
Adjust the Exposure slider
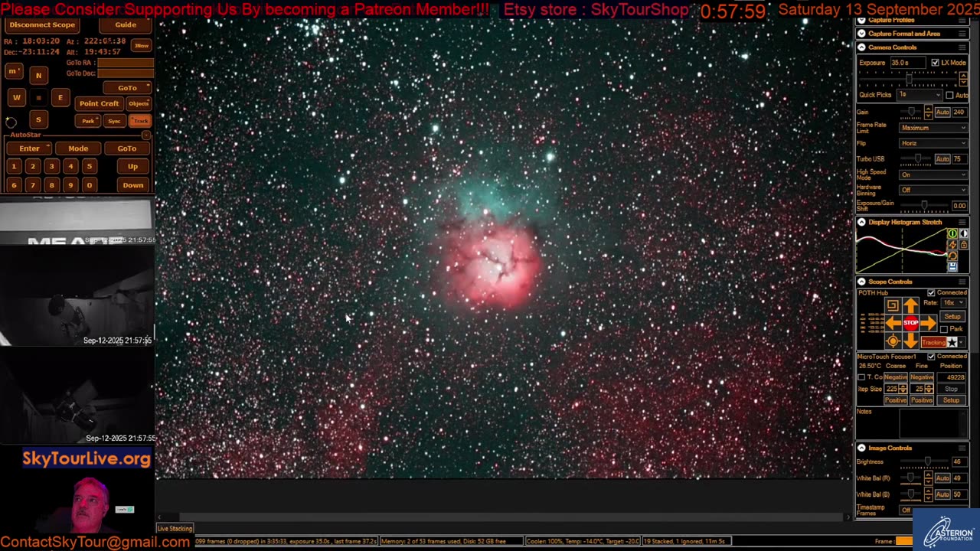tap(909, 79)
